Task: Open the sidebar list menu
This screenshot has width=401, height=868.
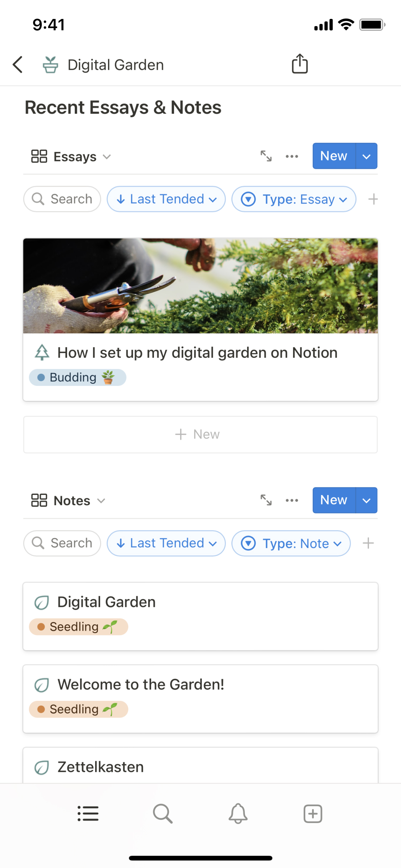Action: point(88,814)
